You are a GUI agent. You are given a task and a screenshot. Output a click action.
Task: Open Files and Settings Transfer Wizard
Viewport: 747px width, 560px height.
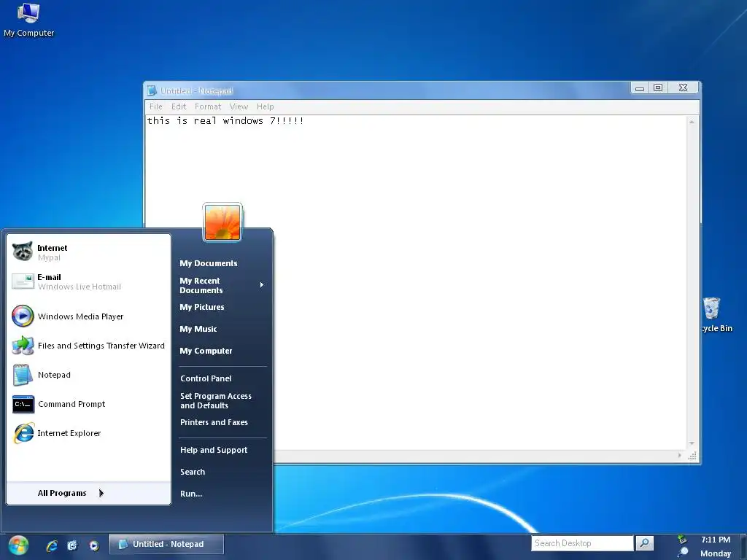(89, 346)
